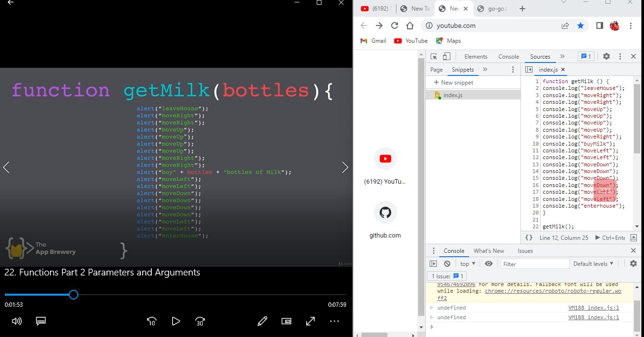
Task: Toggle the console sidebar panel
Action: pyautogui.click(x=433, y=264)
